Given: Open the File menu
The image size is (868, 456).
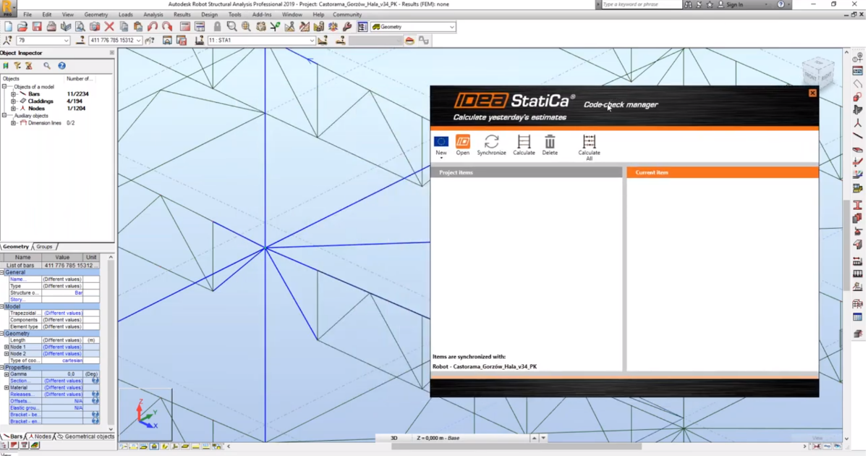Looking at the screenshot, I should coord(27,14).
